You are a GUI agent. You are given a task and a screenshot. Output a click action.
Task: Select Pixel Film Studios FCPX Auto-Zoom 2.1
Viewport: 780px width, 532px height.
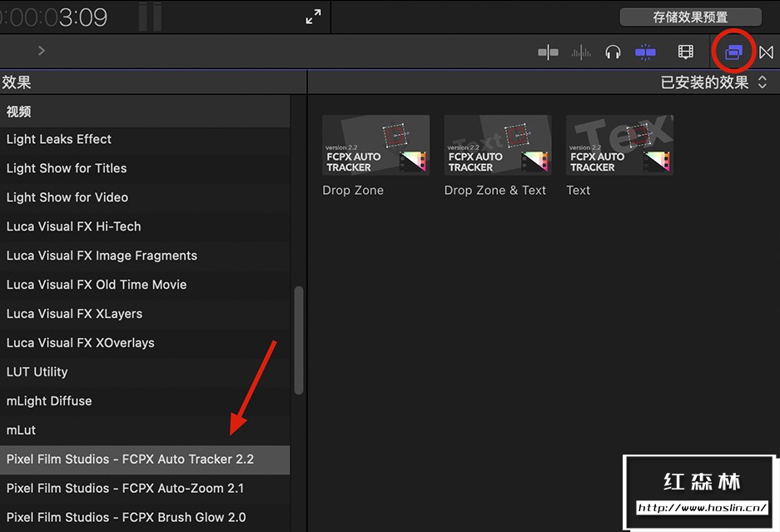click(145, 489)
